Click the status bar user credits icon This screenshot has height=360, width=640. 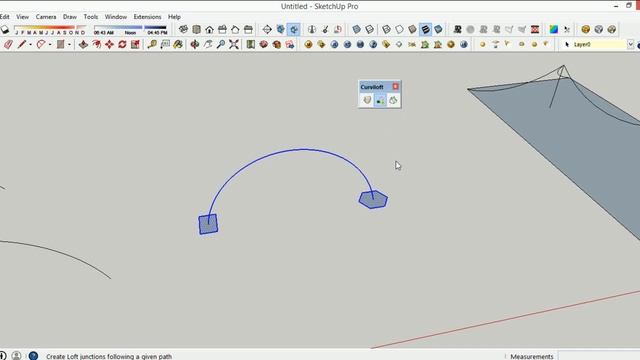tap(16, 356)
